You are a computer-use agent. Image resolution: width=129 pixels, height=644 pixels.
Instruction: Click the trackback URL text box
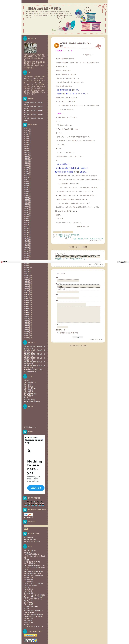77,257
